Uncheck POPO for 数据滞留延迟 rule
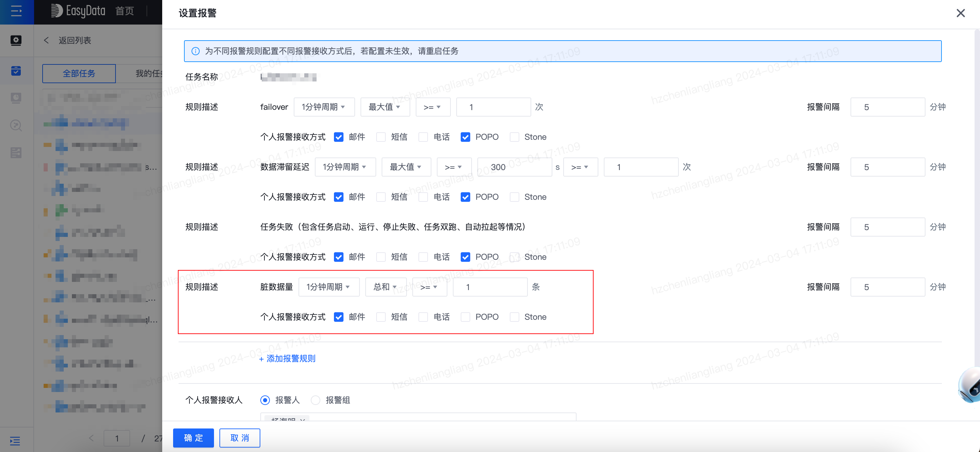This screenshot has width=980, height=452. click(x=465, y=197)
